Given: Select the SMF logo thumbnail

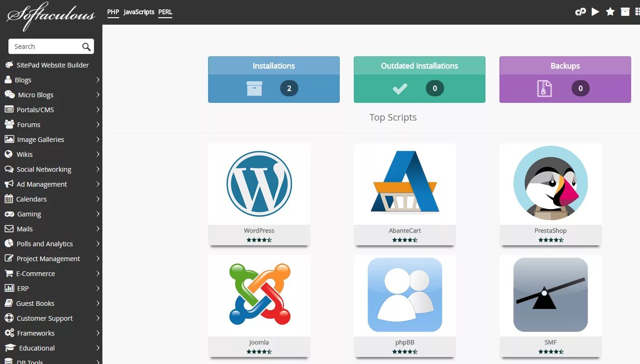Looking at the screenshot, I should click(551, 295).
